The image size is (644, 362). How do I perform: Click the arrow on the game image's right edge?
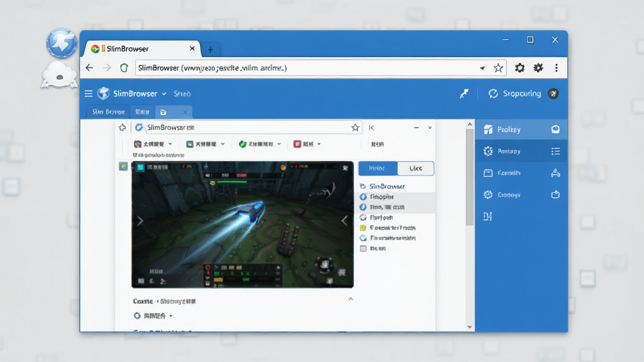(344, 221)
